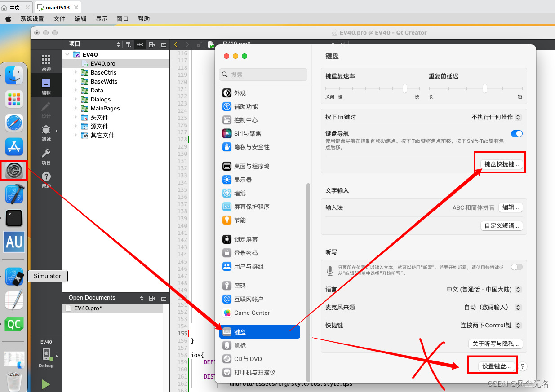
Task: Open the dictation language dropdown
Action: coord(484,290)
